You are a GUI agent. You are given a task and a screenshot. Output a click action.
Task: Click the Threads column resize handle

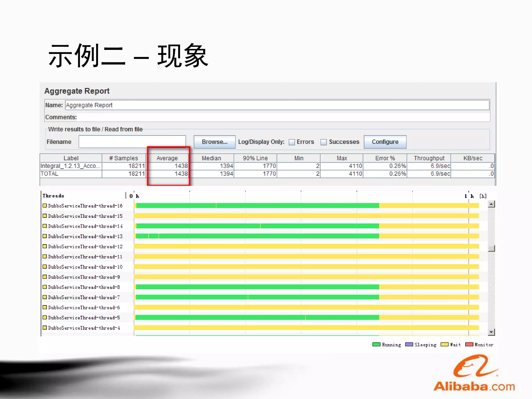[126, 195]
